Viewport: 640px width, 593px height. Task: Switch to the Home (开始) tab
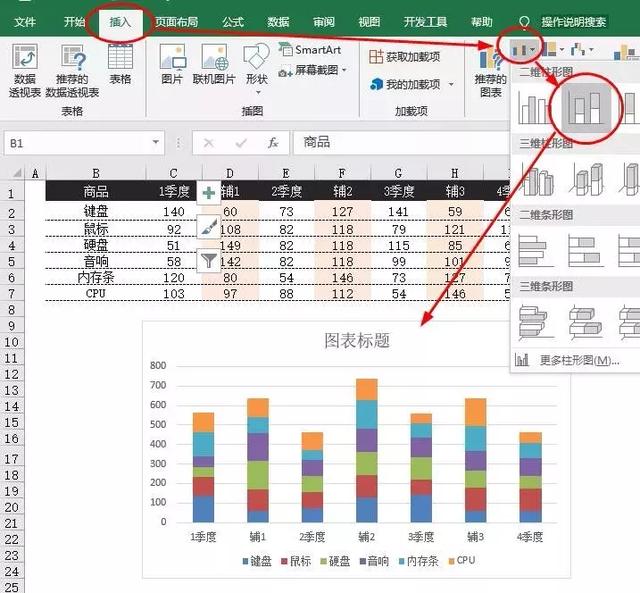(74, 22)
